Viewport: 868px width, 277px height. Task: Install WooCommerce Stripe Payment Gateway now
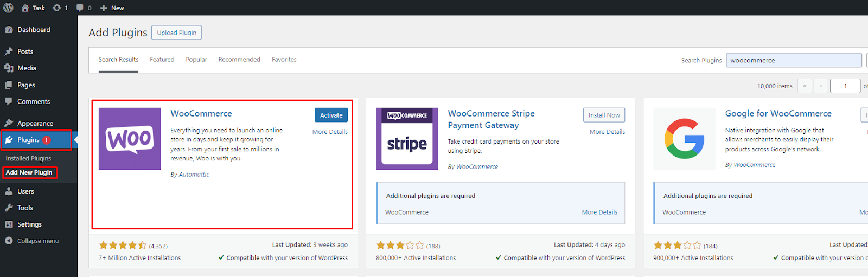pos(604,115)
